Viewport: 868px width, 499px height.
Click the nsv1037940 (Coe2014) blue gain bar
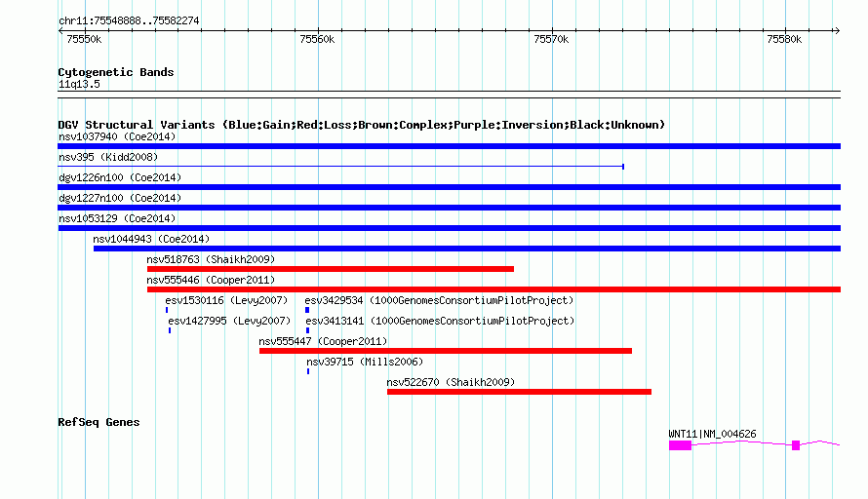pos(449,146)
